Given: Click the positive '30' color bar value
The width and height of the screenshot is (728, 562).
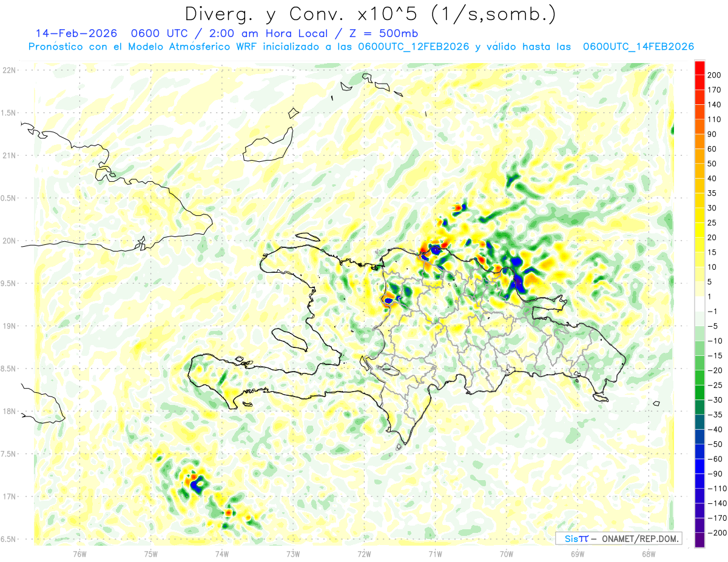Looking at the screenshot, I should pyautogui.click(x=713, y=208).
